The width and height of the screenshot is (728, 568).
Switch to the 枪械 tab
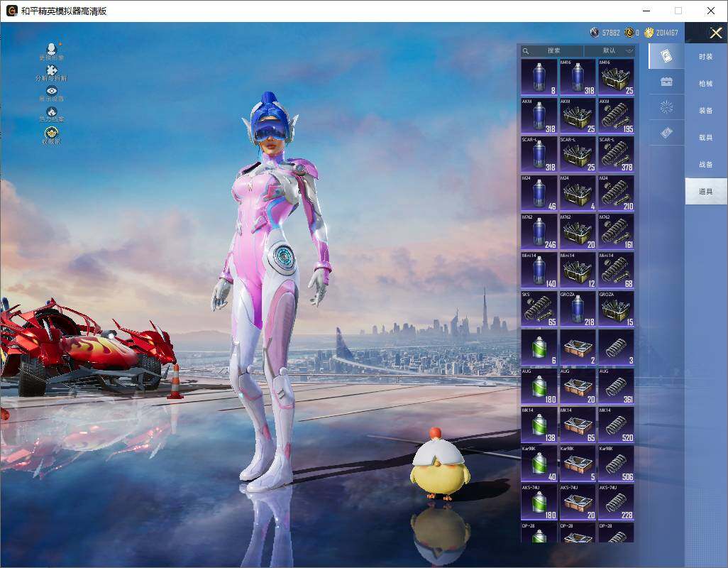[705, 84]
